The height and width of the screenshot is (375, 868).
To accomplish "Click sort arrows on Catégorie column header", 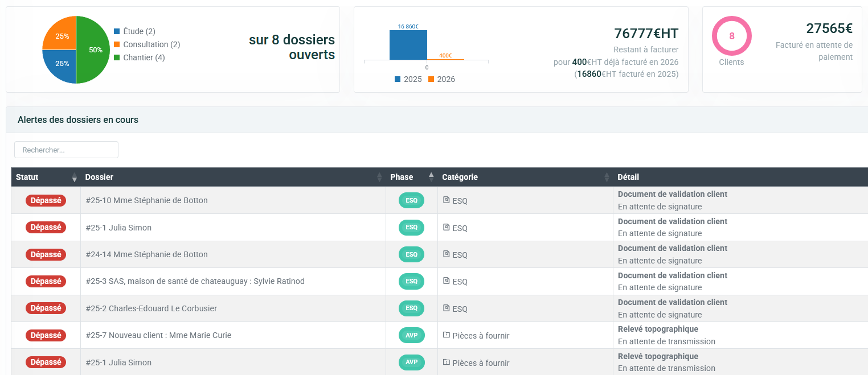I will pos(607,178).
